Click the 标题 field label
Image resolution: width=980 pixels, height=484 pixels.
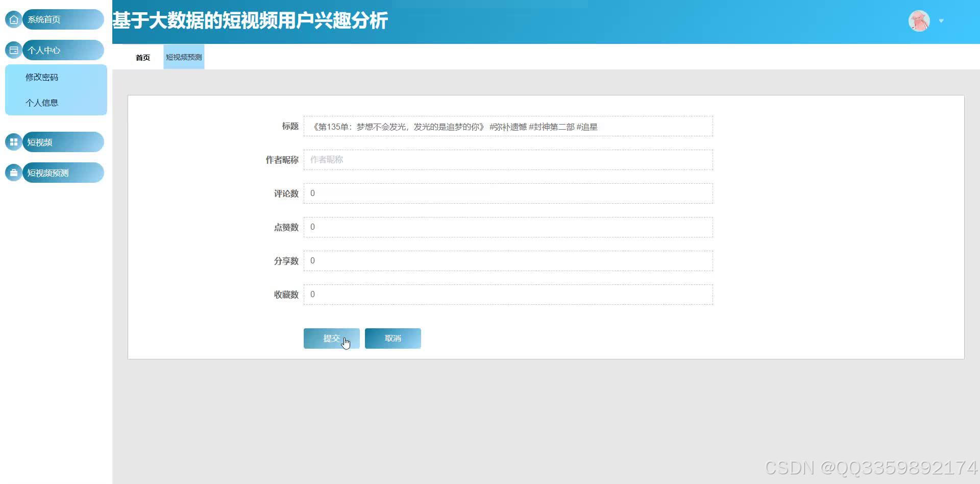coord(290,126)
